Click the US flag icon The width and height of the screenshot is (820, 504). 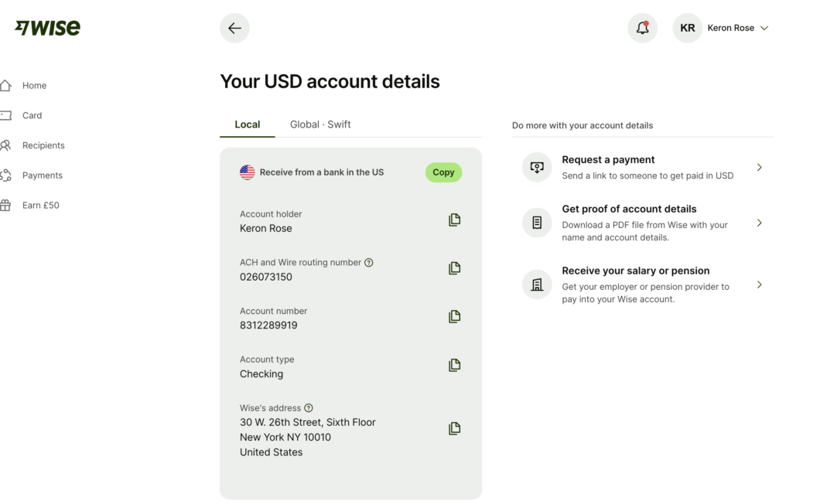click(x=247, y=172)
